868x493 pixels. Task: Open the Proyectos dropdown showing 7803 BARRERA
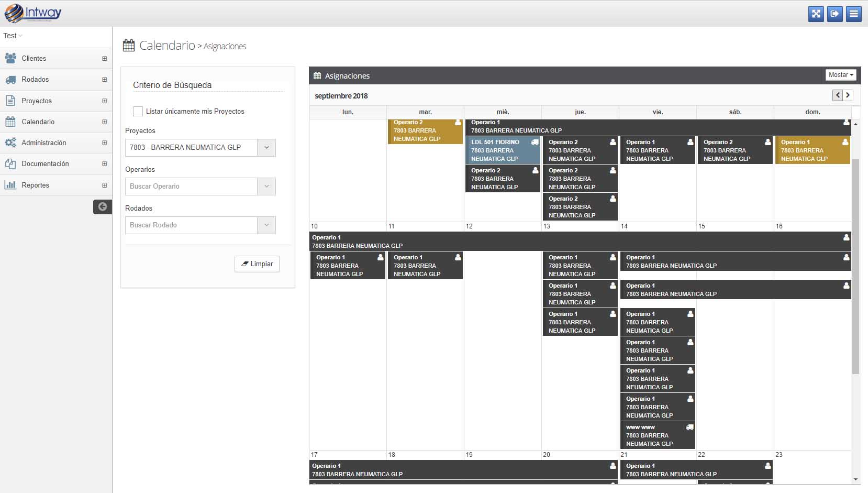coord(200,148)
